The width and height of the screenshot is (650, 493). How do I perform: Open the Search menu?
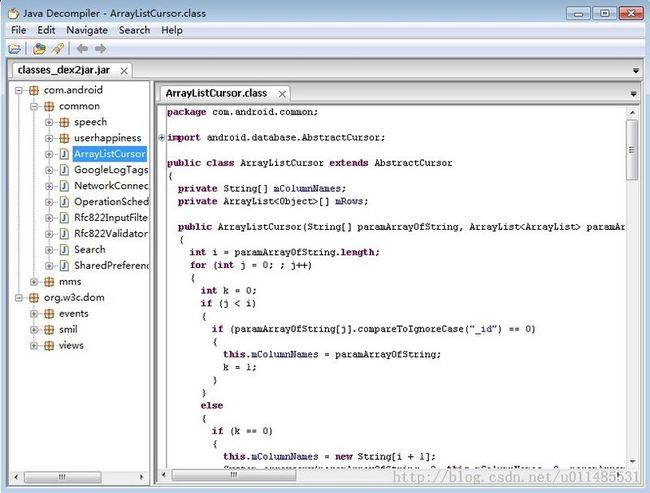click(x=134, y=30)
